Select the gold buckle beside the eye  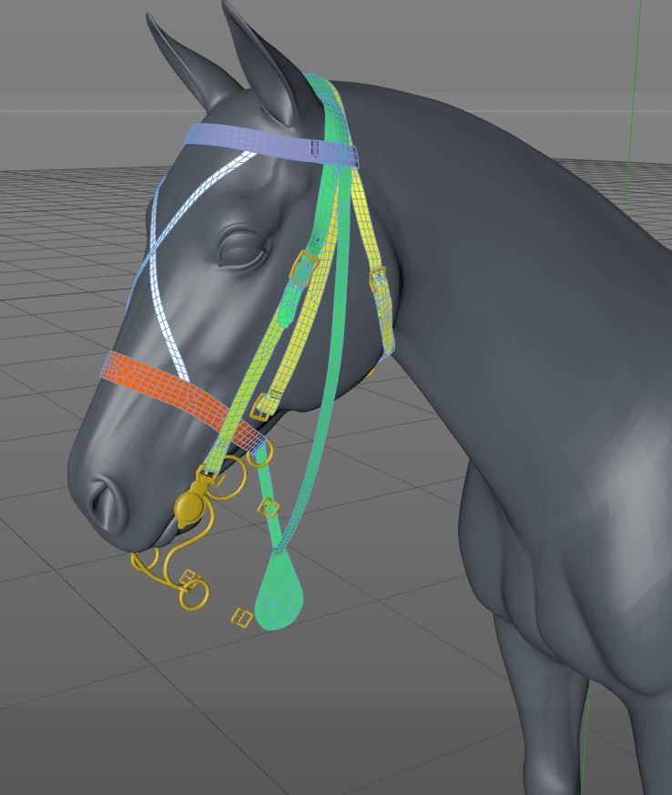coord(305,266)
